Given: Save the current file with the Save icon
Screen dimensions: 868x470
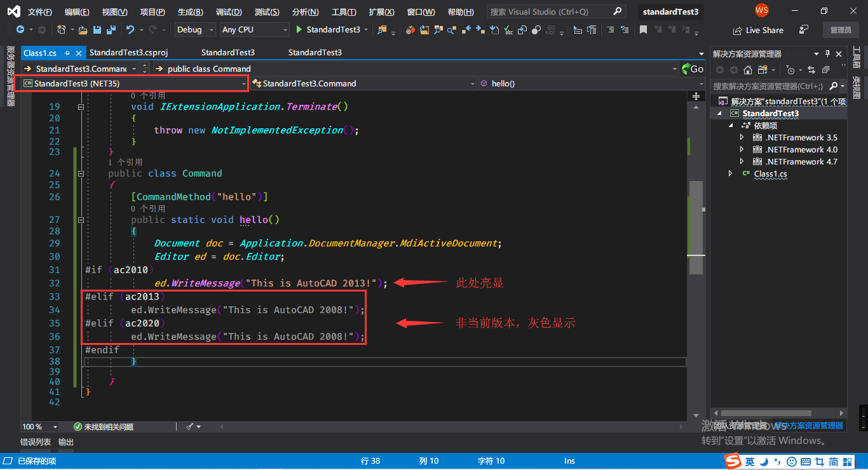Looking at the screenshot, I should tap(97, 30).
